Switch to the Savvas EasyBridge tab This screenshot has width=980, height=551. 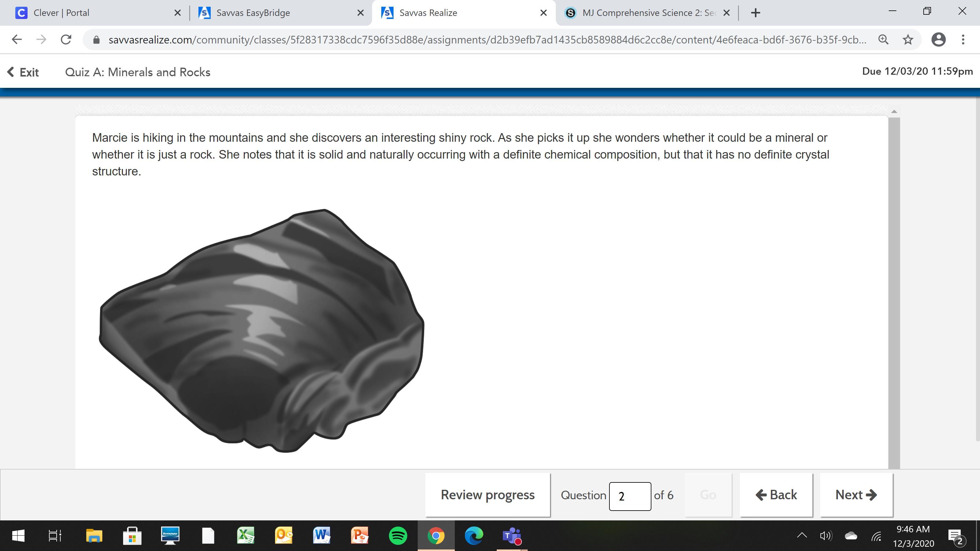253,13
